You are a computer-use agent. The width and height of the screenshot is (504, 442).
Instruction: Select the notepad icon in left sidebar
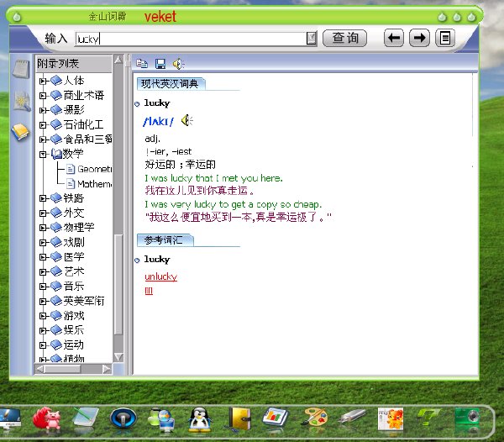(21, 69)
